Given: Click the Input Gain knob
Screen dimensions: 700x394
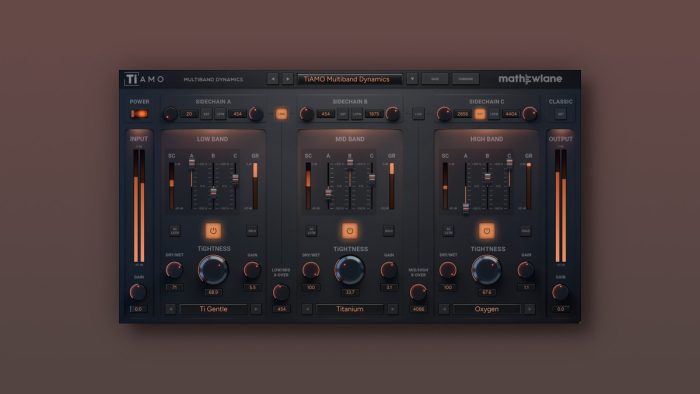Looking at the screenshot, I should click(138, 292).
